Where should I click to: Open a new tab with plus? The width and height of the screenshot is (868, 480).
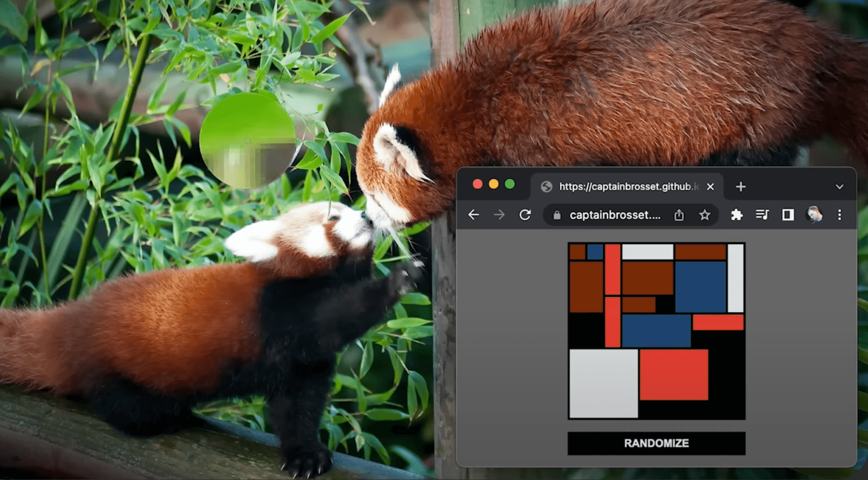[740, 187]
